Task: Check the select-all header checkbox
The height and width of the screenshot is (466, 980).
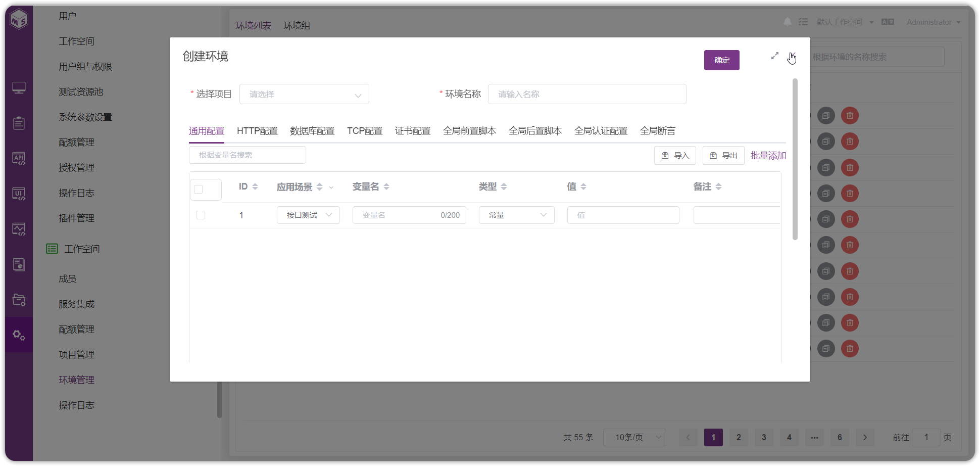Action: [x=199, y=189]
